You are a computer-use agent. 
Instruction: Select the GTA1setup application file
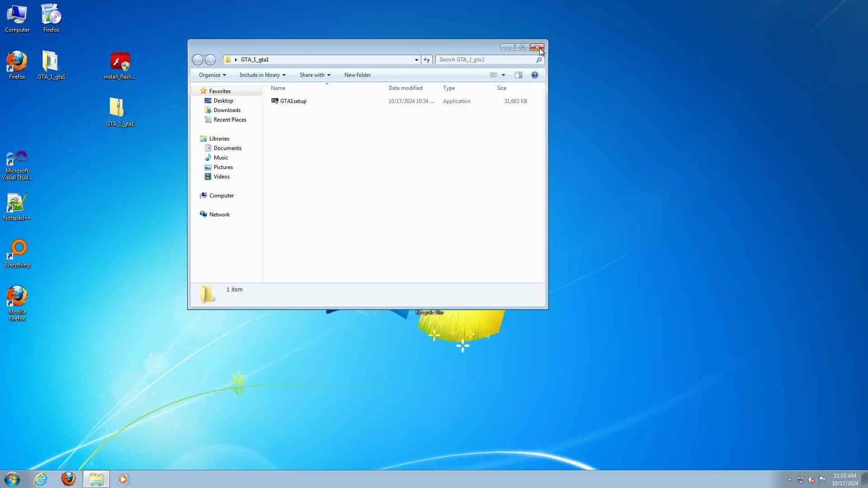(x=293, y=101)
